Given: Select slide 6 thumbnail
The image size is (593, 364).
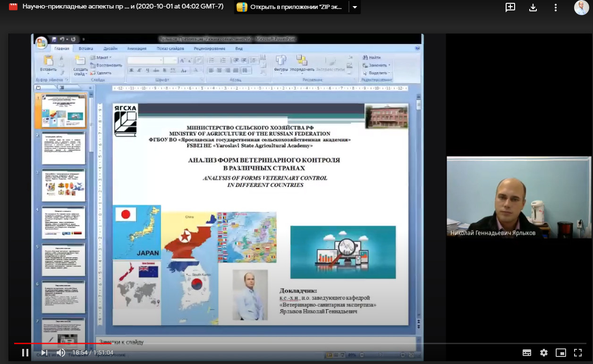Looking at the screenshot, I should (x=63, y=297).
